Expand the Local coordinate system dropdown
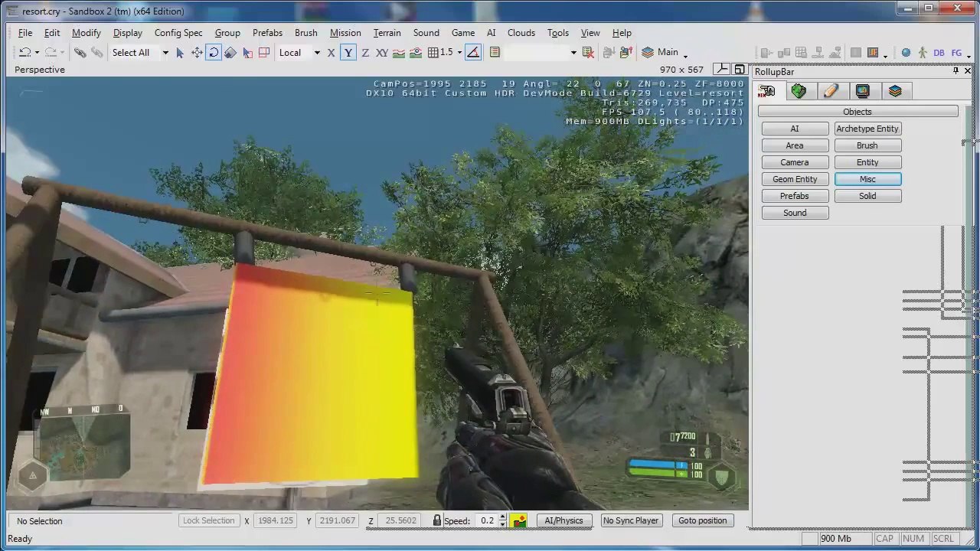This screenshot has height=551, width=980. tap(316, 53)
